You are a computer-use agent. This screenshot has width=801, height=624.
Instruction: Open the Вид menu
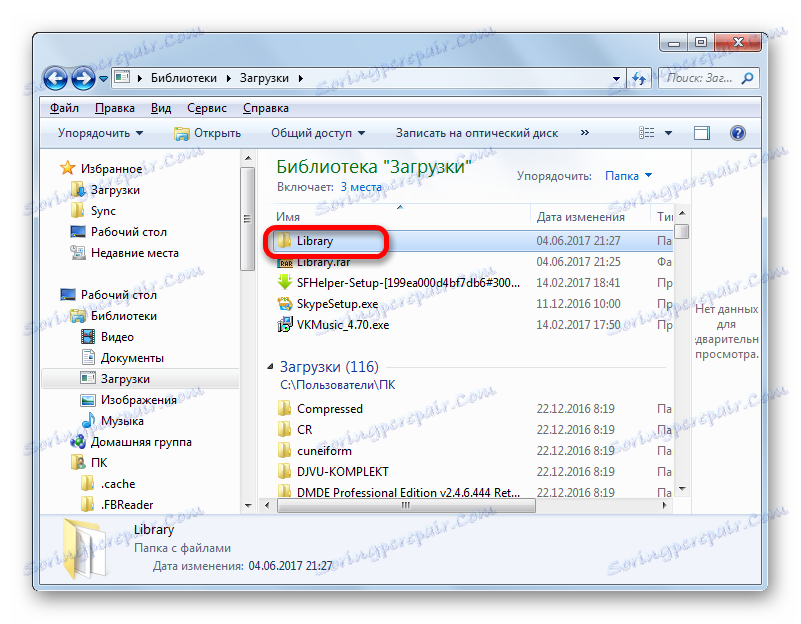pyautogui.click(x=161, y=108)
